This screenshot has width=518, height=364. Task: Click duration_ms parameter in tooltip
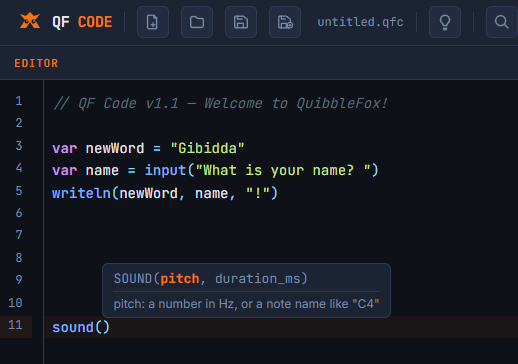tap(258, 279)
